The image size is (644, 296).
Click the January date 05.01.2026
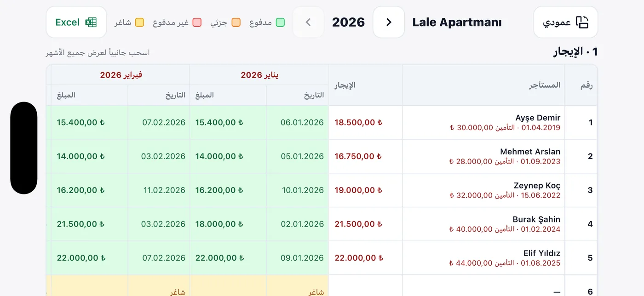click(302, 156)
